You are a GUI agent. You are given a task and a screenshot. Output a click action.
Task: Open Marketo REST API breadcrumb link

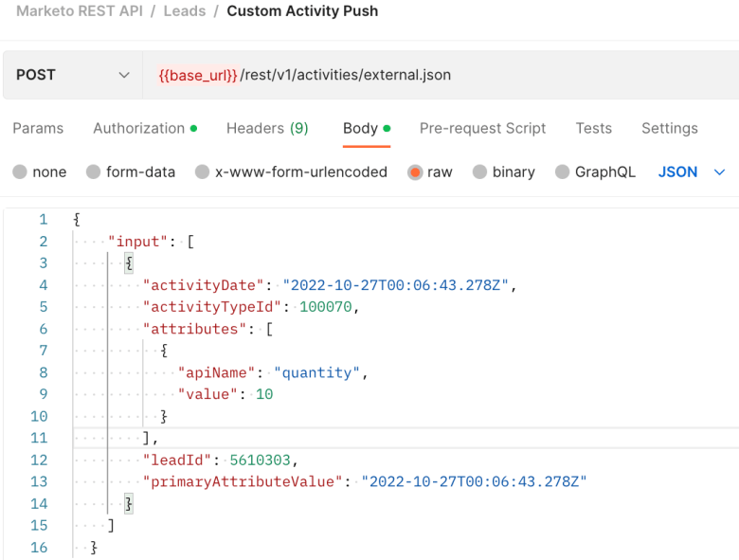[80, 10]
